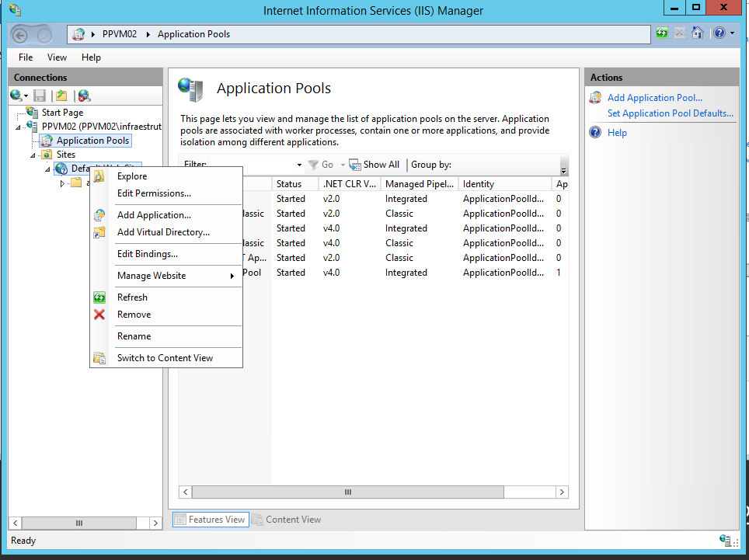This screenshot has height=560, width=749.
Task: Click the Save disk icon in Connections
Action: tap(40, 96)
